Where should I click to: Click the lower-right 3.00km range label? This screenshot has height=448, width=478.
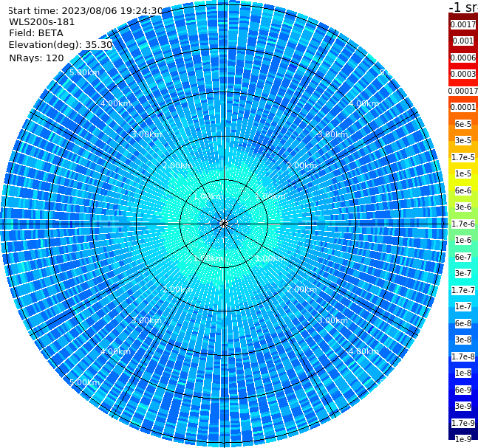[333, 320]
